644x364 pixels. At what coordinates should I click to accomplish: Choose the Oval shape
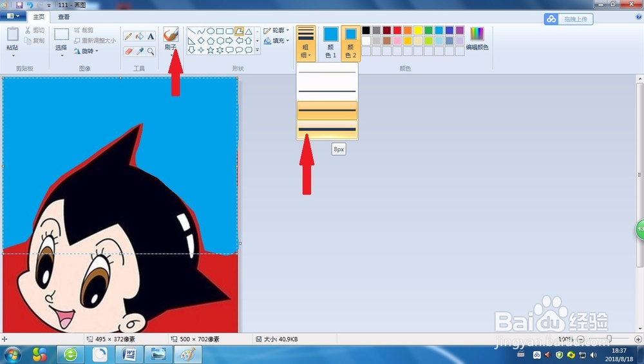pos(211,31)
